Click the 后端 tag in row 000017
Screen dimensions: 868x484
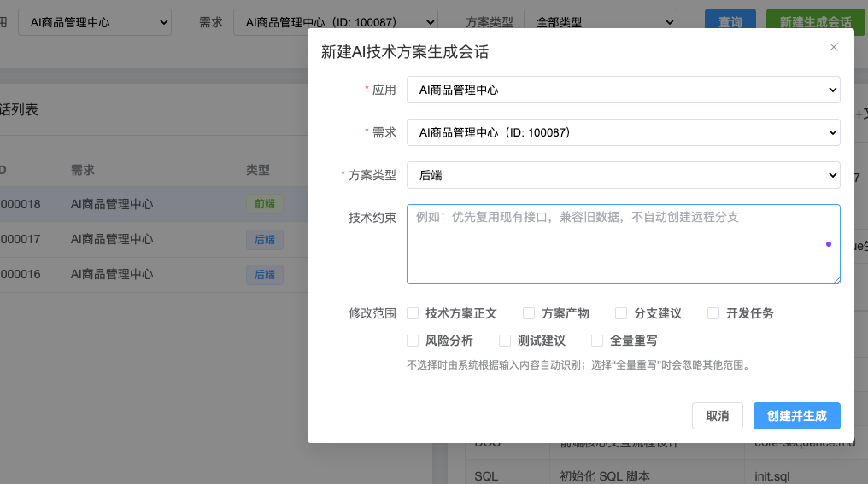coord(265,240)
